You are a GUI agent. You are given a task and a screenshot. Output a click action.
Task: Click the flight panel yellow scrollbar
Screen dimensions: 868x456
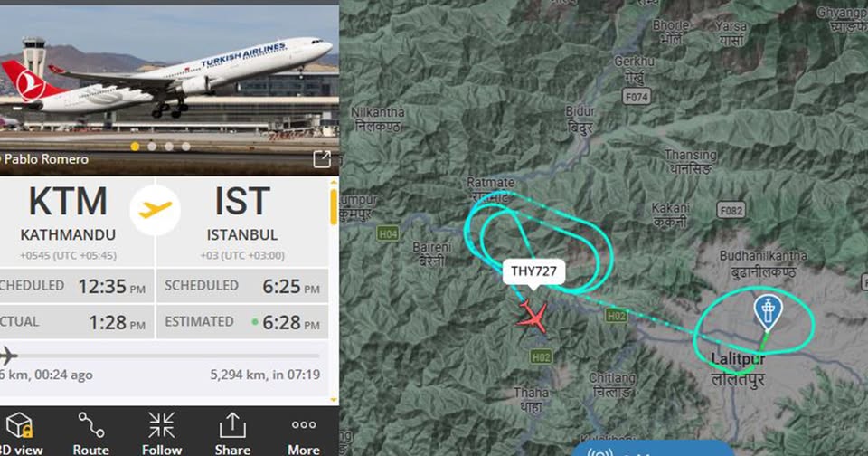334,207
